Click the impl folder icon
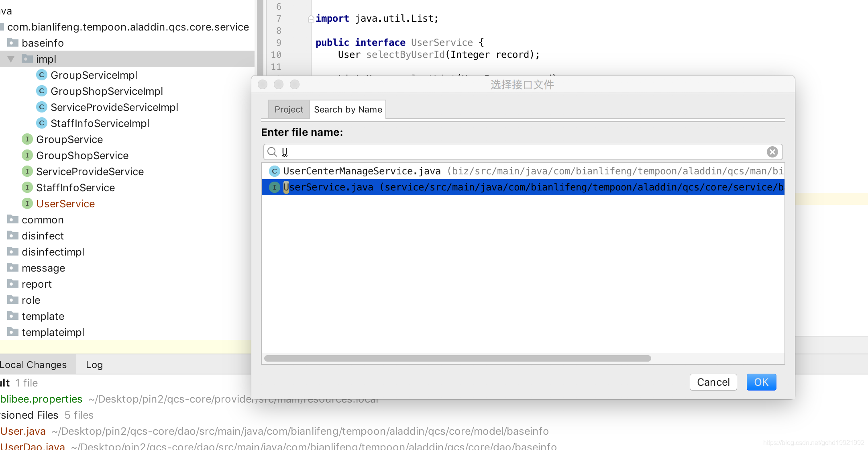Screen dimensions: 868x450 click(27, 59)
